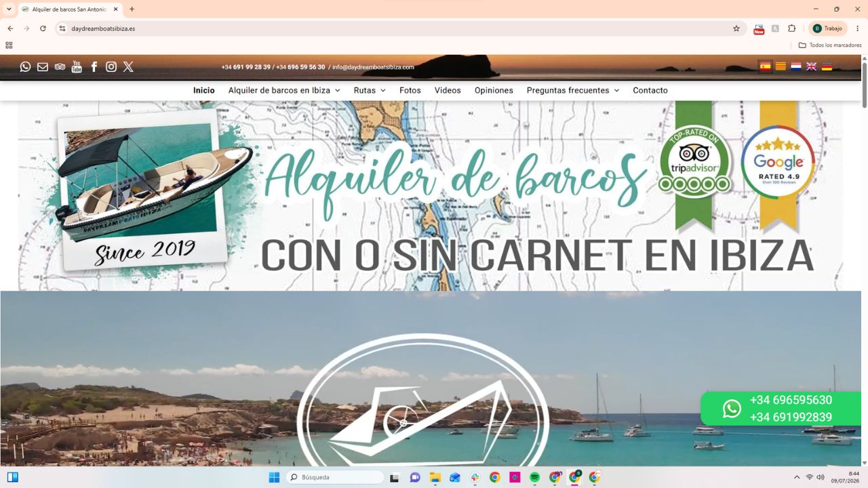This screenshot has height=488, width=868.
Task: Open the TripAdvisor owl icon in header
Action: point(60,66)
